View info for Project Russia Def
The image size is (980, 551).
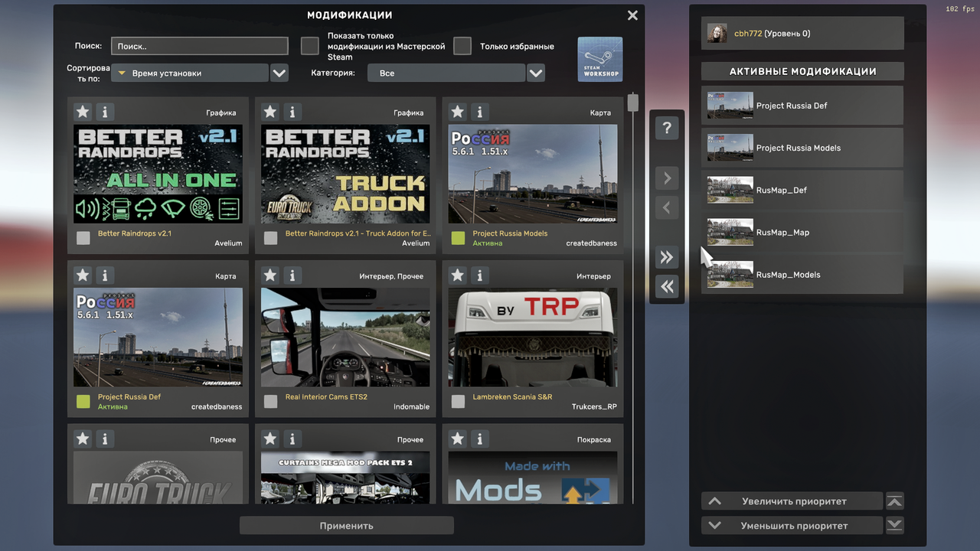(x=105, y=275)
